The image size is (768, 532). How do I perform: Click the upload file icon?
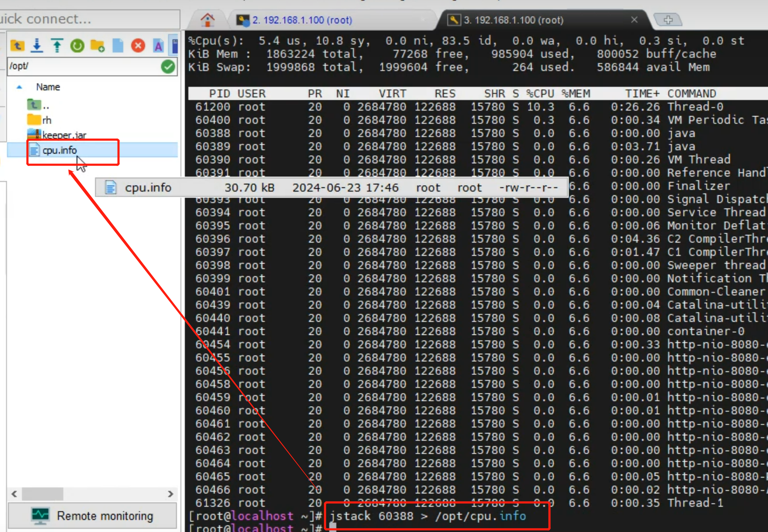click(x=57, y=46)
